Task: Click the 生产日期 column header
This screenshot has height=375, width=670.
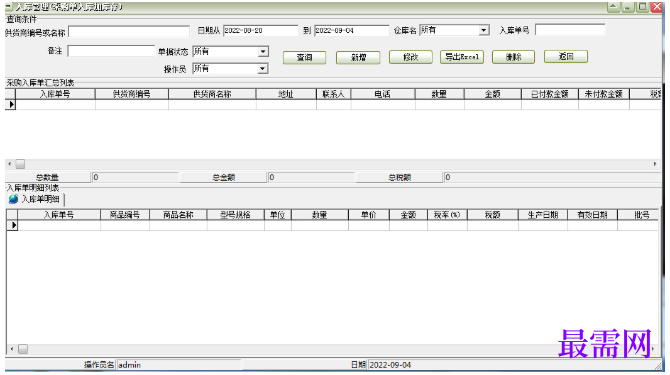Action: coord(543,215)
